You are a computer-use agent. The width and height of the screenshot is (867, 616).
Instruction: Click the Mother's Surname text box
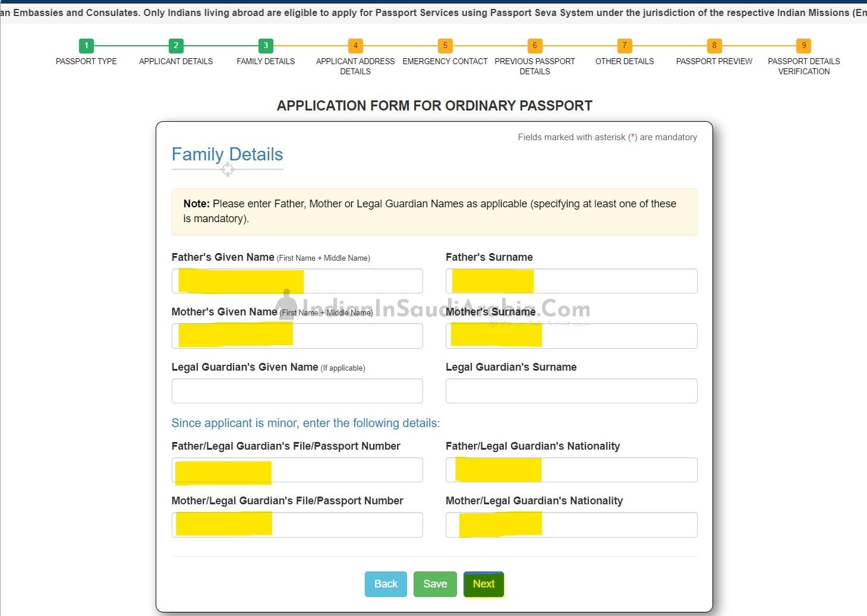[571, 336]
